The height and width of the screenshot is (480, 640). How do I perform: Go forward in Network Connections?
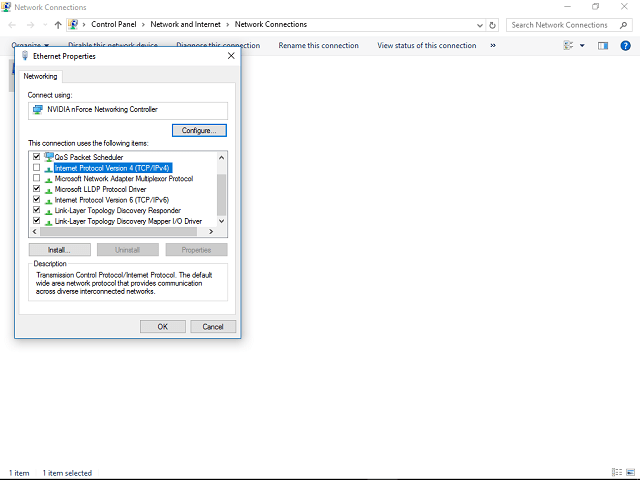click(30, 25)
